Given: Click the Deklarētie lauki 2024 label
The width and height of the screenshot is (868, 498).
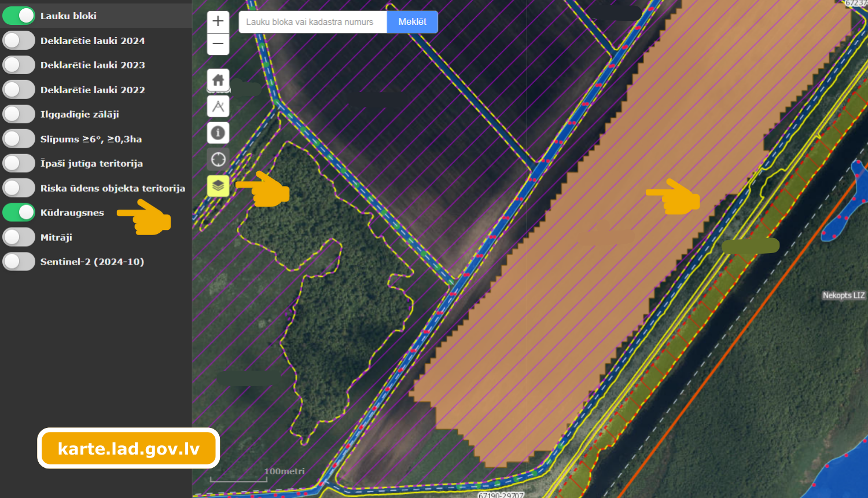Looking at the screenshot, I should (93, 41).
